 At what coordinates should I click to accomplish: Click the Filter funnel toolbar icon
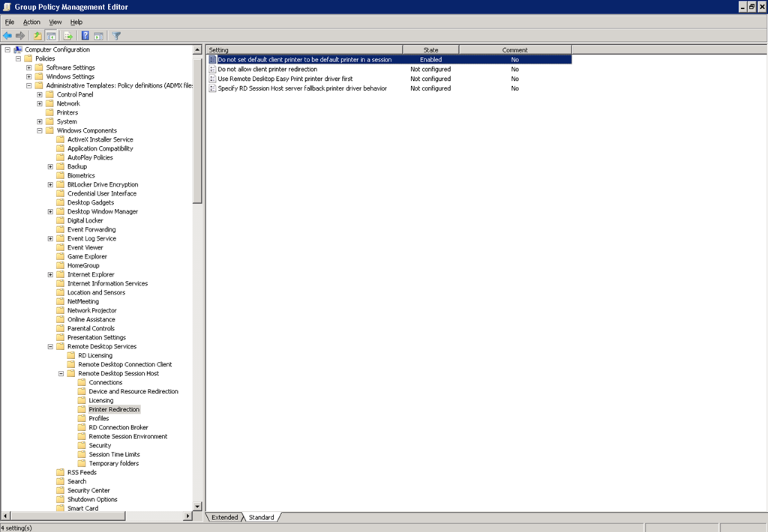pos(116,36)
